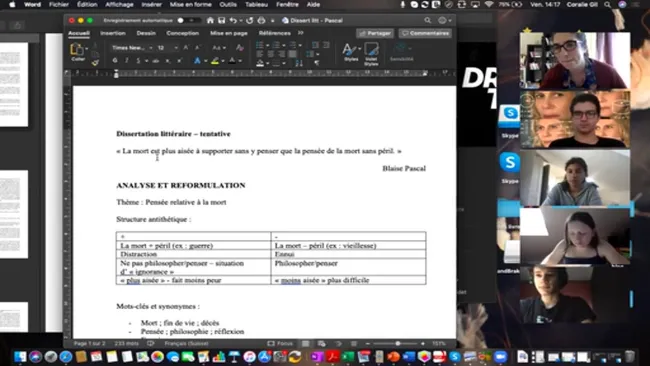The height and width of the screenshot is (366, 650).
Task: Click the home icon in Word title bar
Action: (x=210, y=20)
